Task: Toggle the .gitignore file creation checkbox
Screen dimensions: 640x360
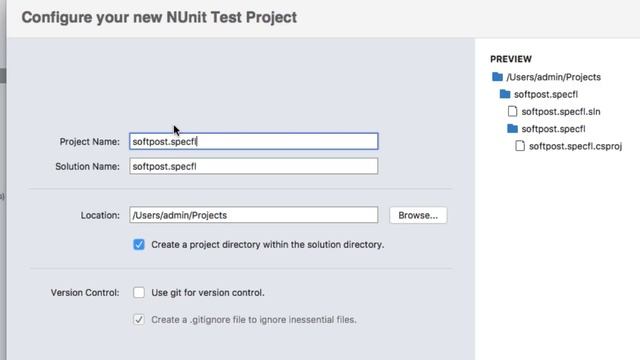Action: tap(139, 319)
